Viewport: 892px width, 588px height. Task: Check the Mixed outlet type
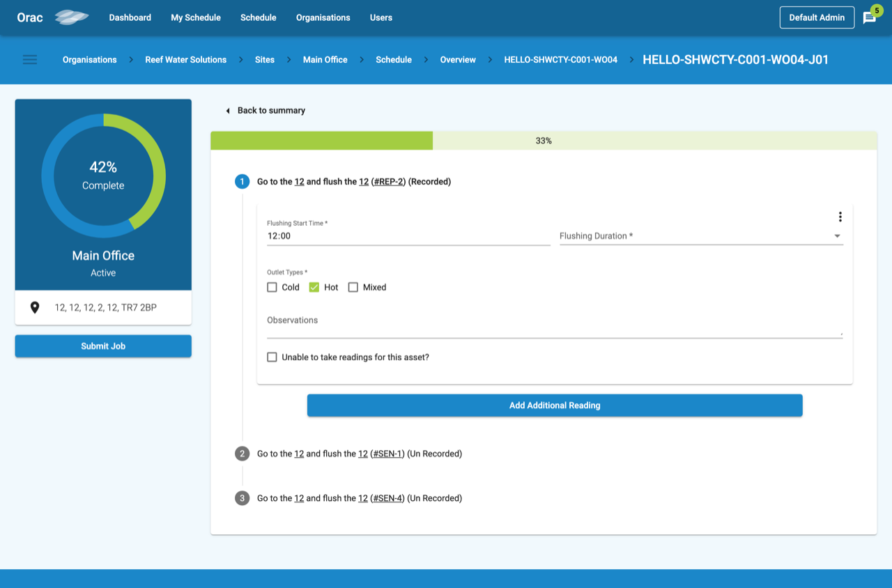[x=353, y=287]
